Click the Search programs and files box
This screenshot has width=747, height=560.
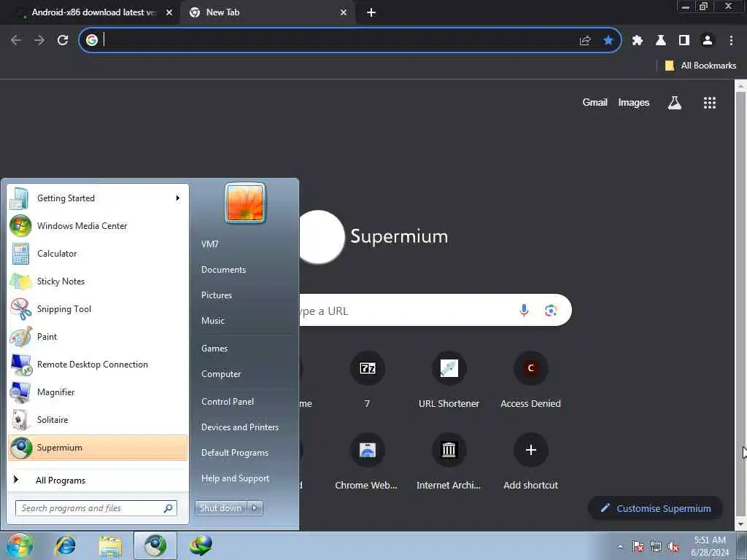tap(96, 508)
